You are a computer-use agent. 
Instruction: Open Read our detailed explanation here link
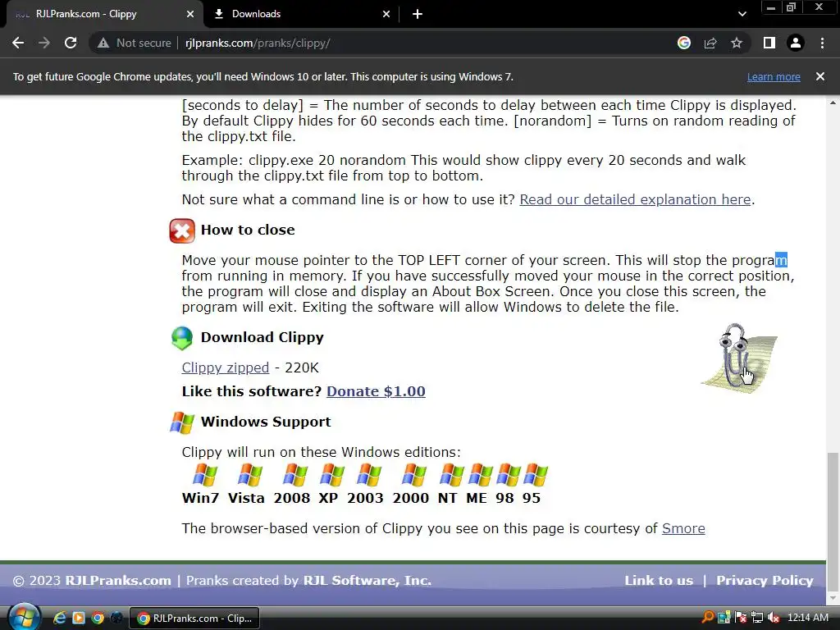pyautogui.click(x=635, y=199)
